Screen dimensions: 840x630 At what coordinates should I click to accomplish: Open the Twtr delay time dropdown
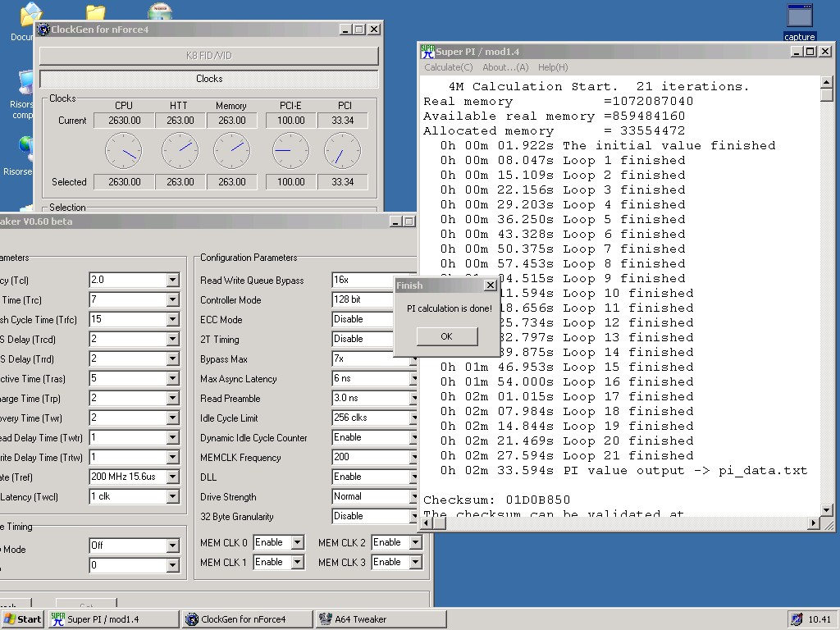click(x=172, y=438)
